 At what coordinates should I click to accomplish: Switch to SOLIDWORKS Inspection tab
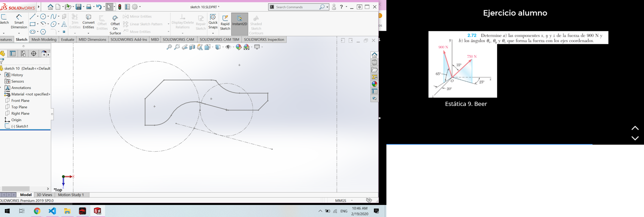[x=264, y=40]
